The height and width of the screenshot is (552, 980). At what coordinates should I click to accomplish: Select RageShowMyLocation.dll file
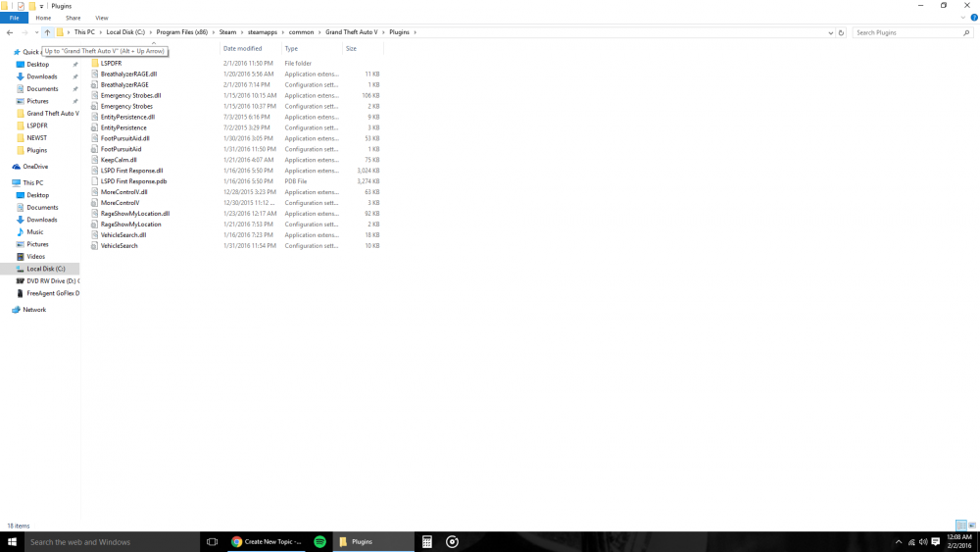tap(135, 214)
